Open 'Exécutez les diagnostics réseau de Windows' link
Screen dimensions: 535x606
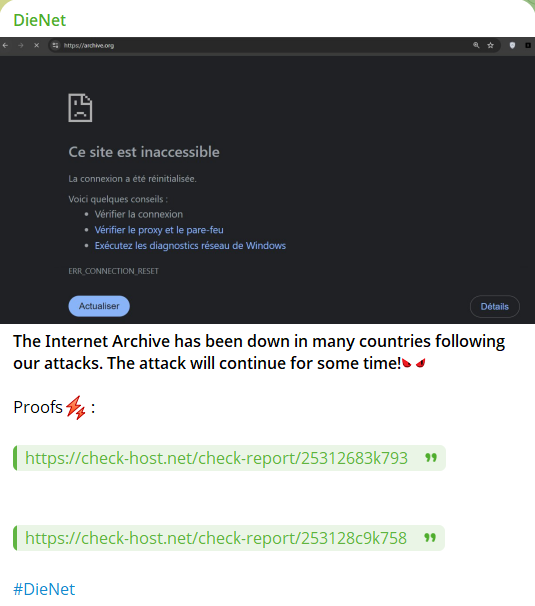click(190, 246)
